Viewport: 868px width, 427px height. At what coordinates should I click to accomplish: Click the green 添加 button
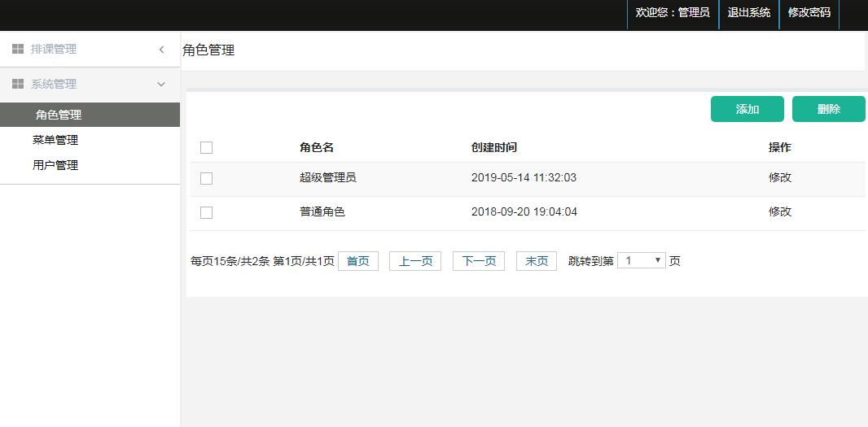(747, 109)
